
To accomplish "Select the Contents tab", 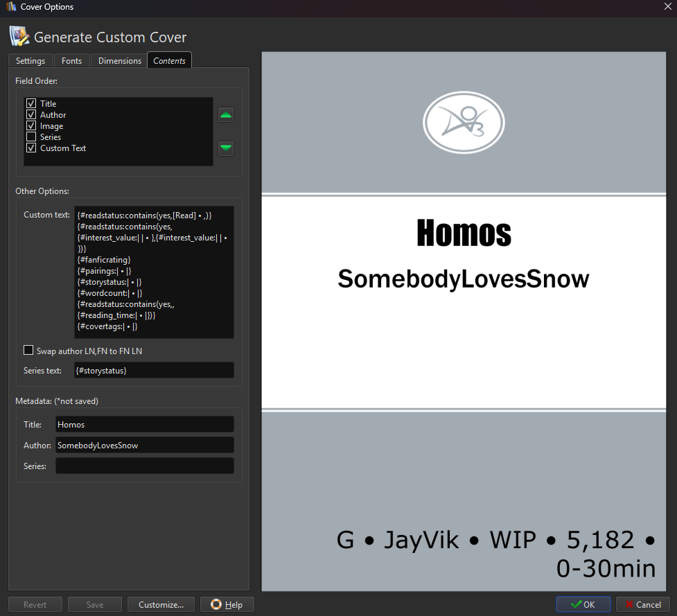I will 169,60.
